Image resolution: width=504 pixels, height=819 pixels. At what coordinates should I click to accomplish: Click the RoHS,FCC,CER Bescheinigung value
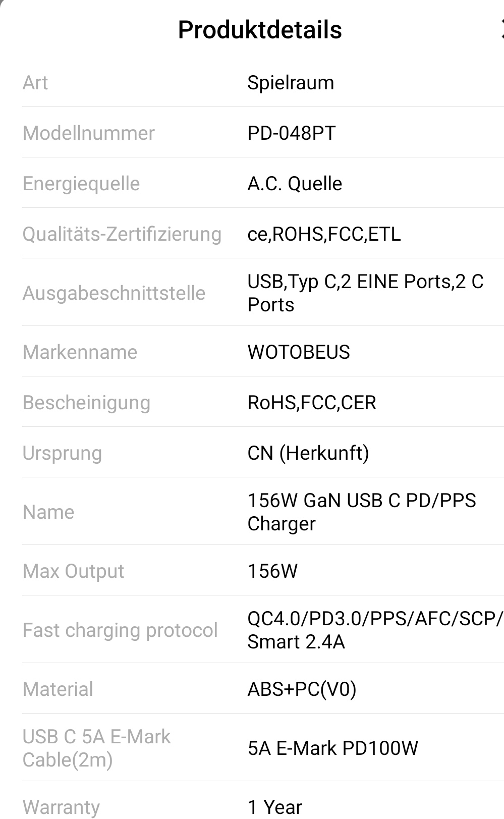312,403
